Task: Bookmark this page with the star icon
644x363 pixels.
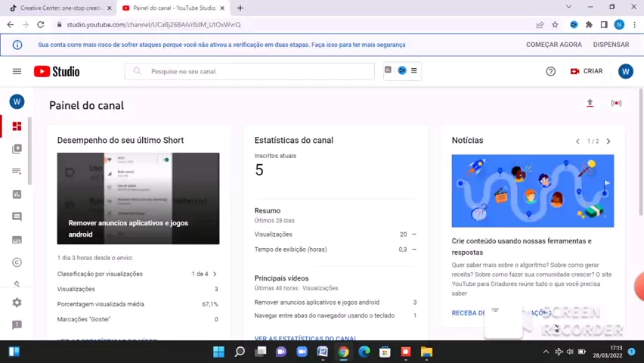Action: pyautogui.click(x=555, y=25)
